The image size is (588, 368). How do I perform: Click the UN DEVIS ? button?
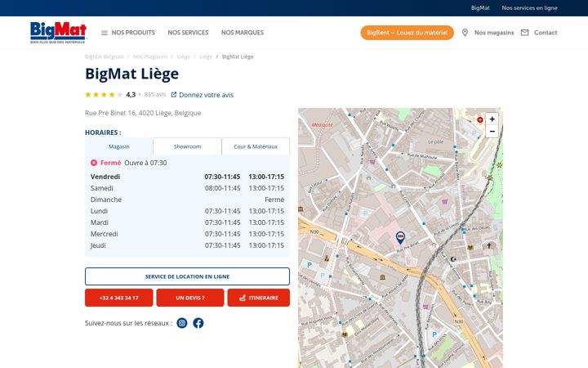(x=190, y=298)
